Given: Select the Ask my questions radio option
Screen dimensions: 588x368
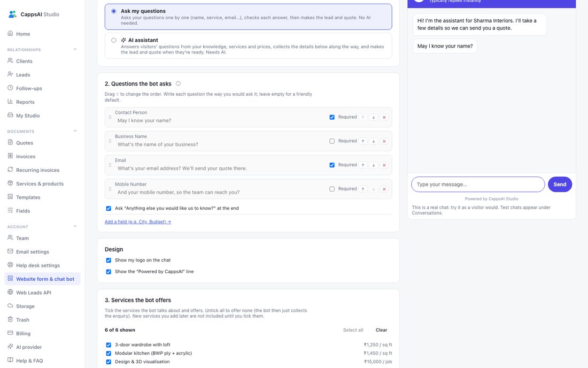Looking at the screenshot, I should point(114,11).
